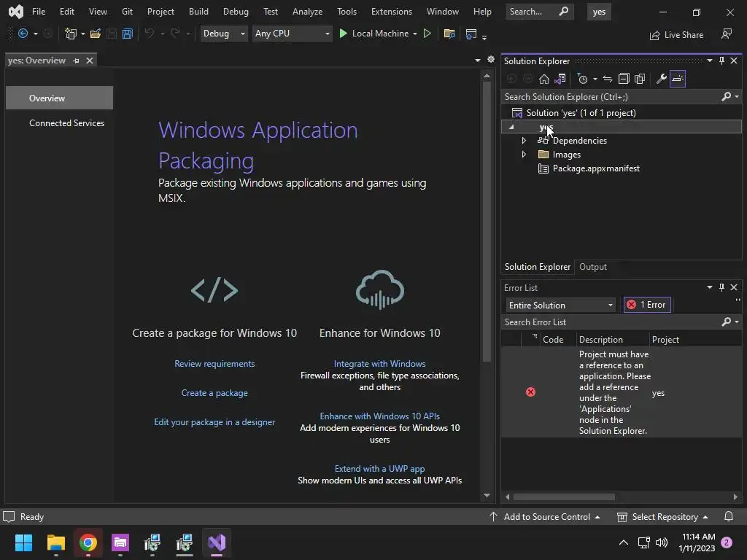Click the overview page vertical scrollbar
This screenshot has width=747, height=560.
click(x=487, y=220)
